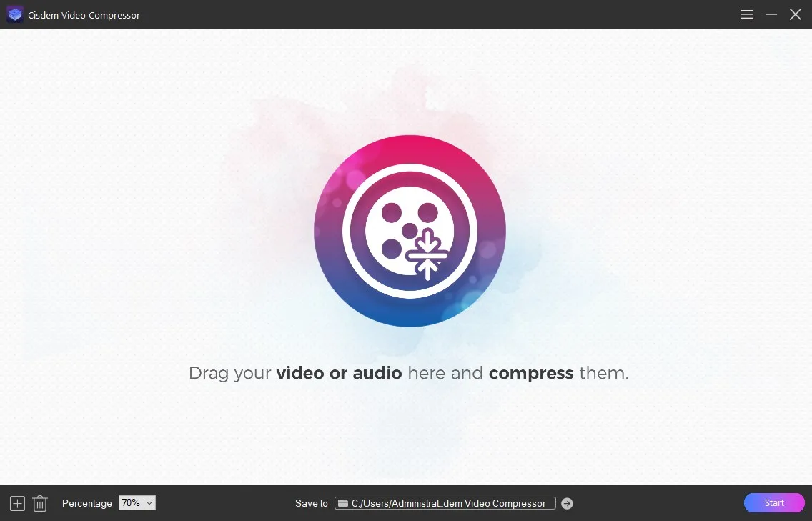This screenshot has height=521, width=812.
Task: Click the compress arrows inside the reel graphic
Action: [427, 255]
